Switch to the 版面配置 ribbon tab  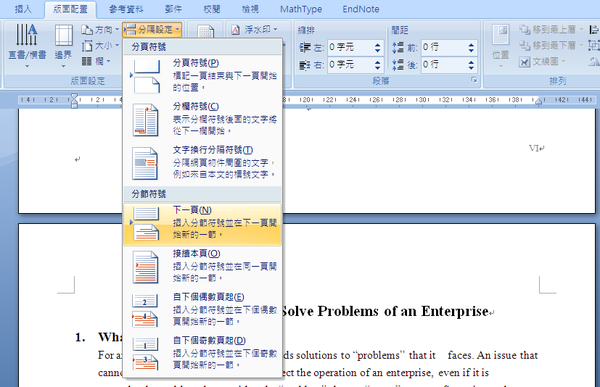pyautogui.click(x=70, y=9)
